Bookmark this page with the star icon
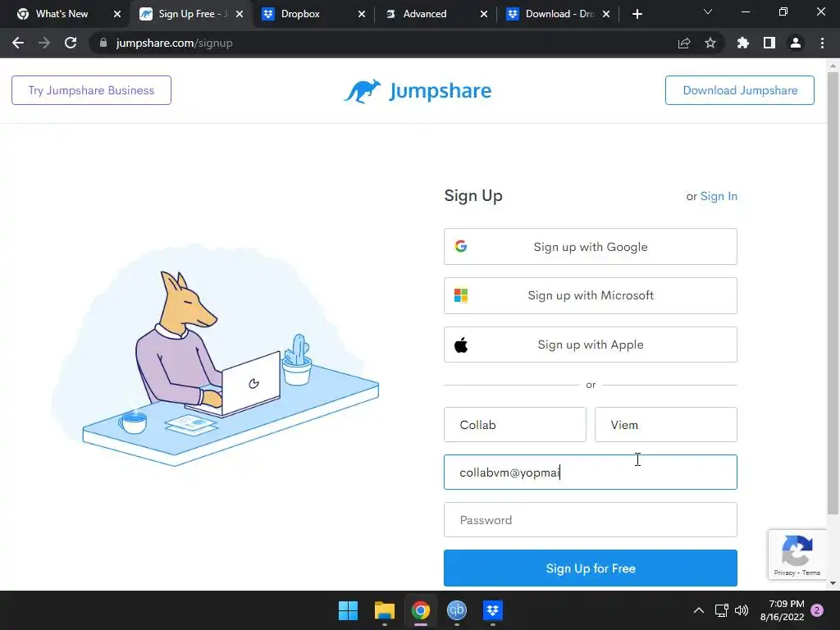The width and height of the screenshot is (840, 630). coord(710,43)
